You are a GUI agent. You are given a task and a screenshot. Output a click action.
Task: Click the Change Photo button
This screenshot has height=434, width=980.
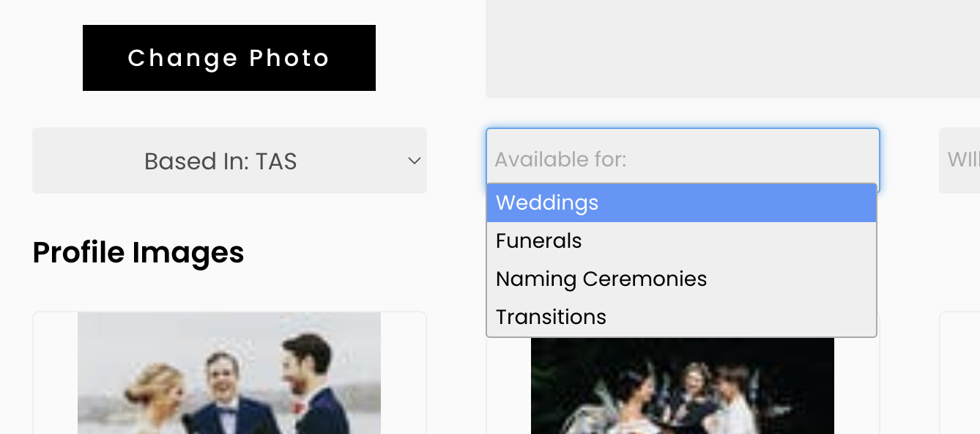coord(229,58)
